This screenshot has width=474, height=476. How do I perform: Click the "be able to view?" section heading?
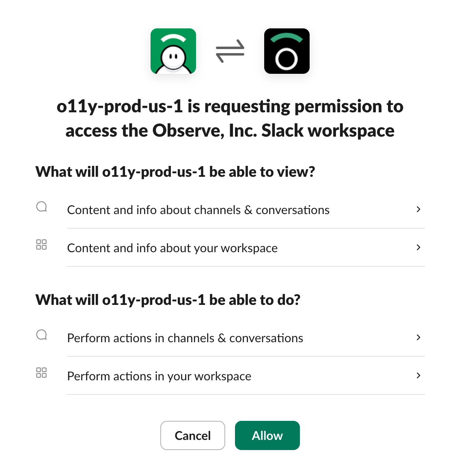(x=175, y=172)
